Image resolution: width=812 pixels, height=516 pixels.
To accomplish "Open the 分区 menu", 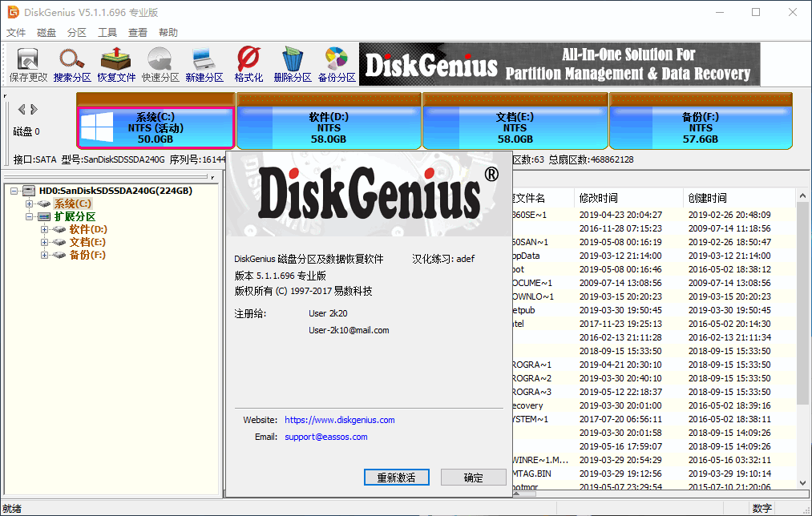I will (77, 33).
